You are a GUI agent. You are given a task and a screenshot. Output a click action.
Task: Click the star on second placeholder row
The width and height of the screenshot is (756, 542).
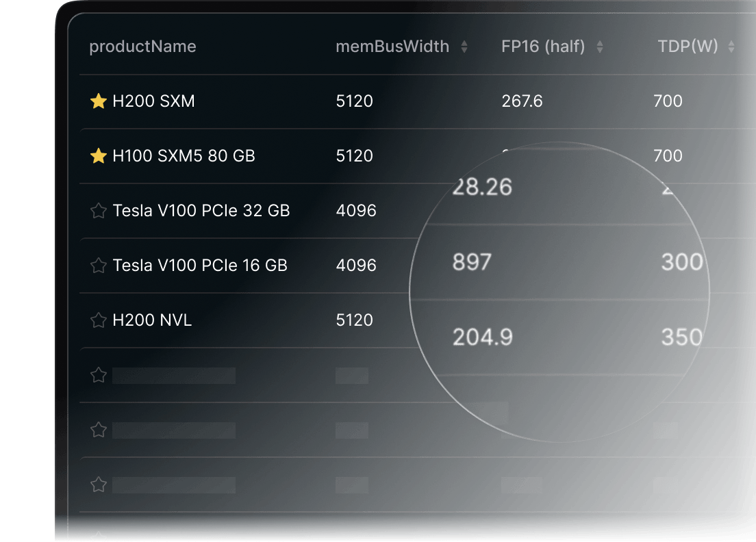99,430
